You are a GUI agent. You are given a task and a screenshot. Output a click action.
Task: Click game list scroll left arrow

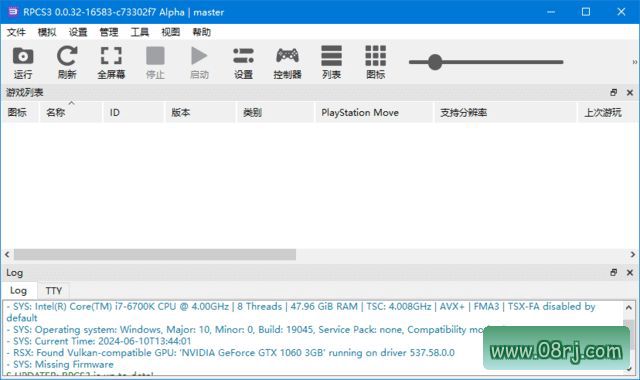pos(7,254)
